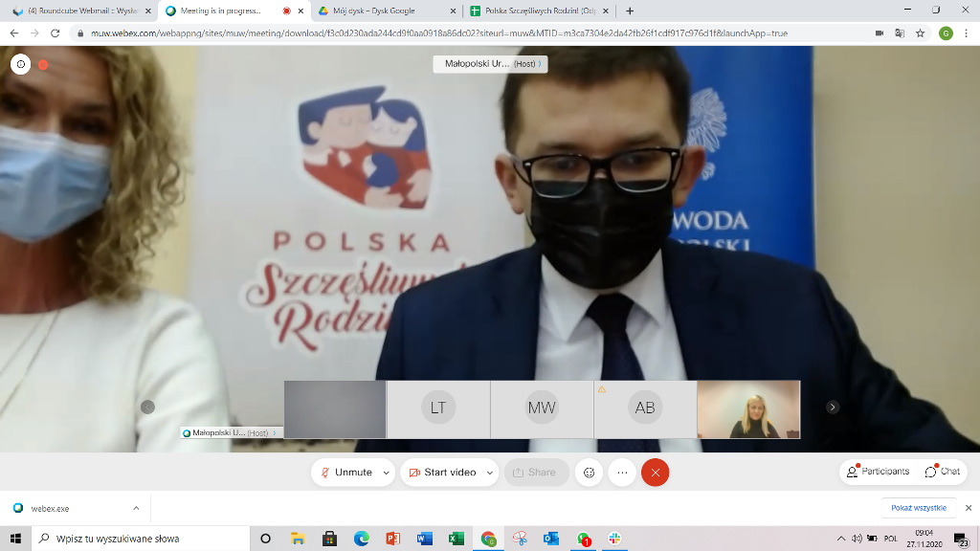Open the Windows Start menu

point(15,539)
